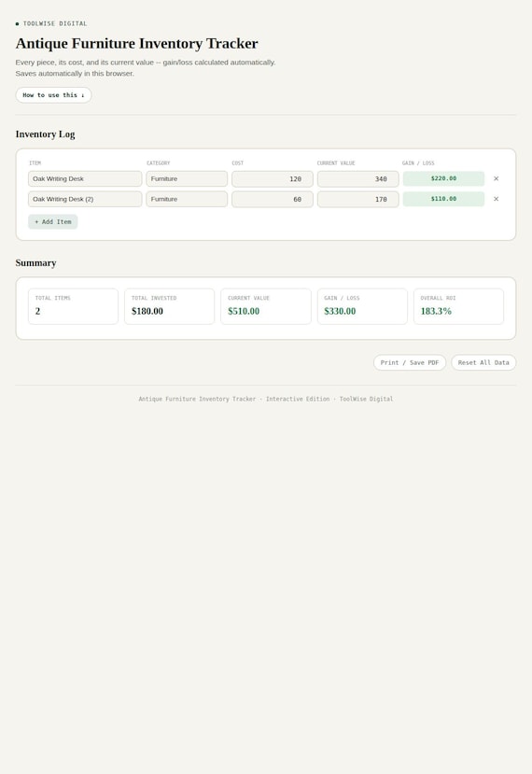Image resolution: width=532 pixels, height=774 pixels.
Task: Focus the cost field showing 120
Action: (x=273, y=178)
